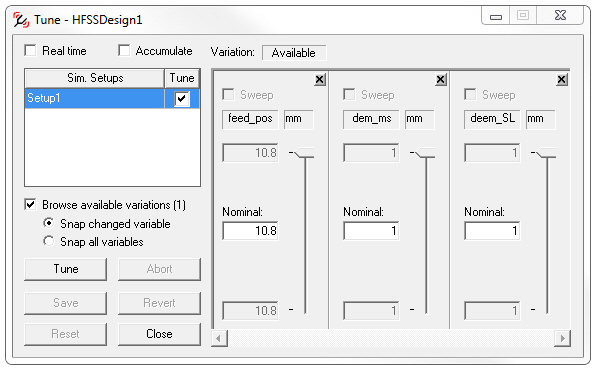Remove the dem_ms variable panel with X
600x368 pixels.
(x=441, y=80)
